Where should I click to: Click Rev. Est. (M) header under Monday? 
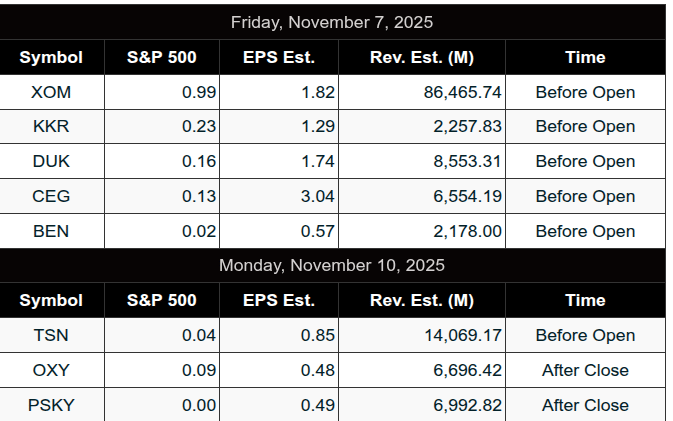pyautogui.click(x=422, y=300)
